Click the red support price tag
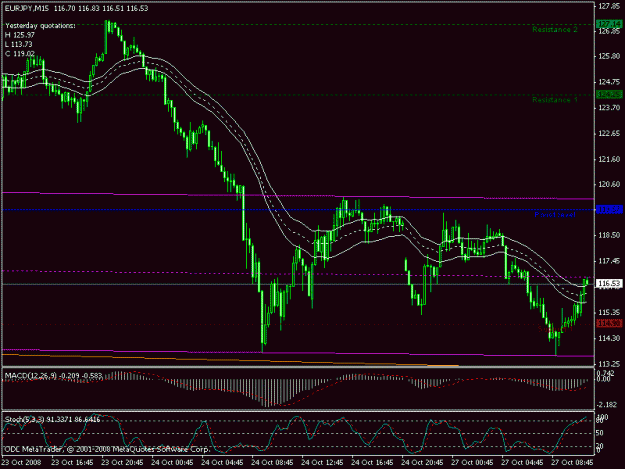This screenshot has width=625, height=469. click(x=609, y=324)
